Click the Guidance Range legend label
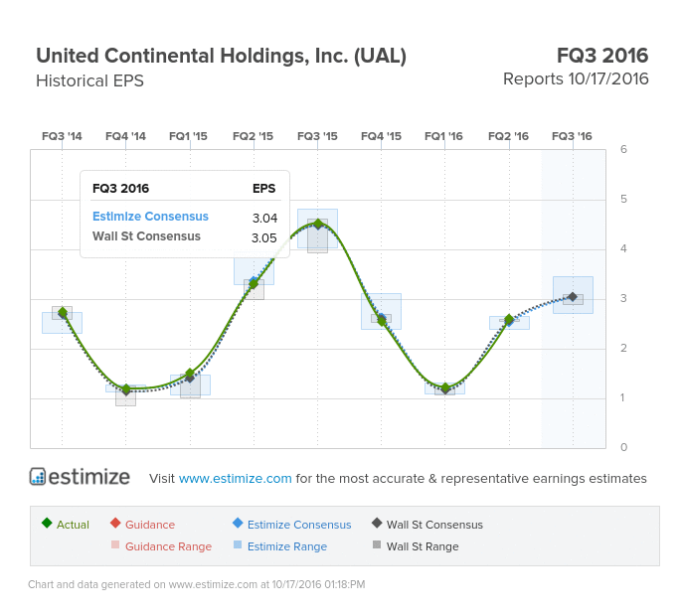681x616 pixels. click(x=169, y=546)
